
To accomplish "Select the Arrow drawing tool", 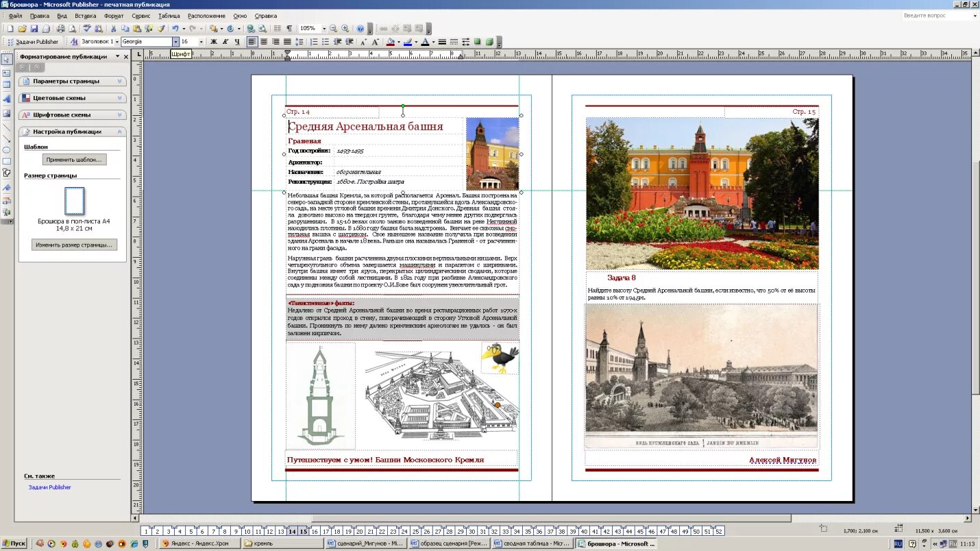I will [x=7, y=138].
